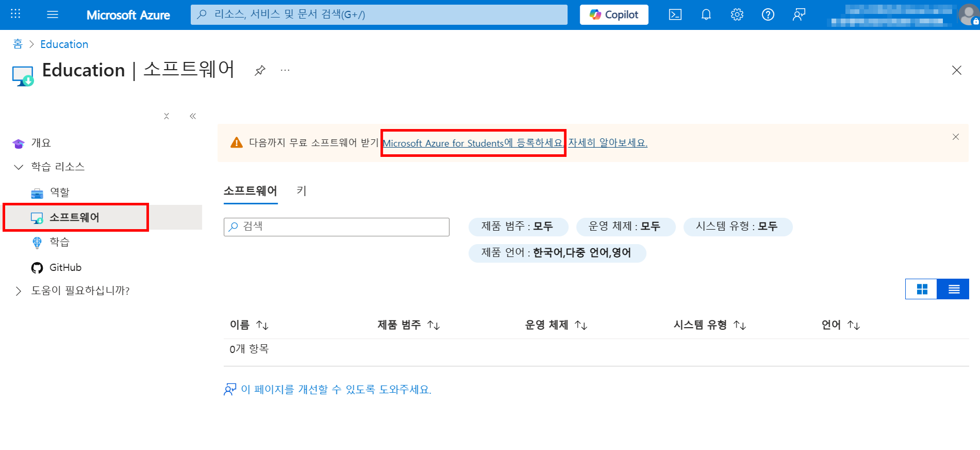This screenshot has width=980, height=450.
Task: Open the hamburger portal menu
Action: [x=53, y=14]
